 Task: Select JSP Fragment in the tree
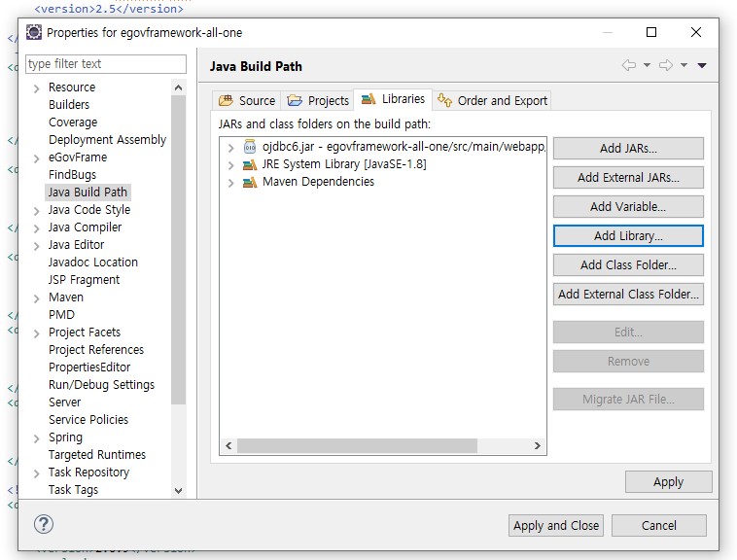[85, 280]
